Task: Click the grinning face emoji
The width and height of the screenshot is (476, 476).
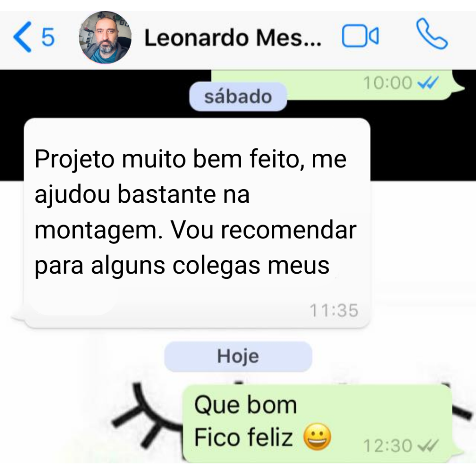Action: point(317,436)
